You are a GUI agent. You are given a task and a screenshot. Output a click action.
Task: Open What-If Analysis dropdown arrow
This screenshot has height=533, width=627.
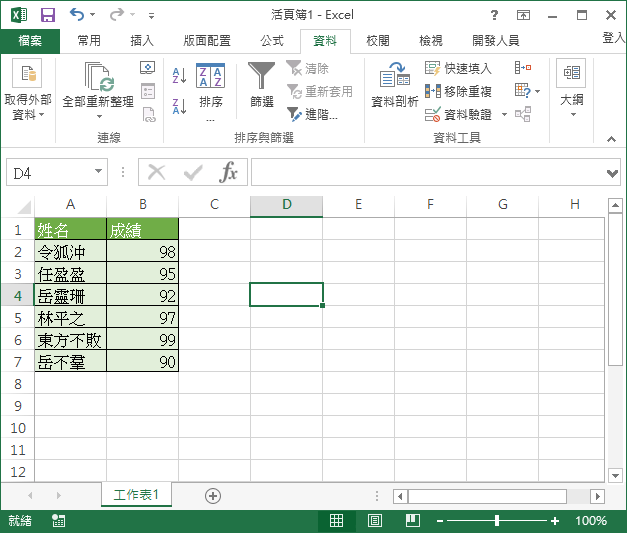pos(537,92)
